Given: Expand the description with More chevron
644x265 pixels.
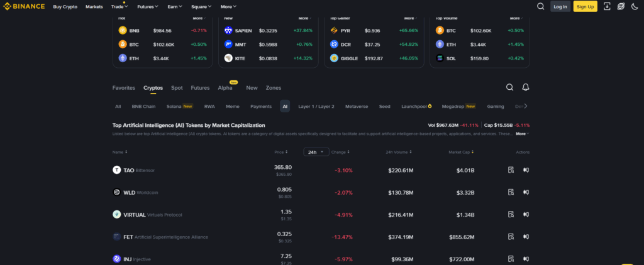Looking at the screenshot, I should [x=522, y=134].
